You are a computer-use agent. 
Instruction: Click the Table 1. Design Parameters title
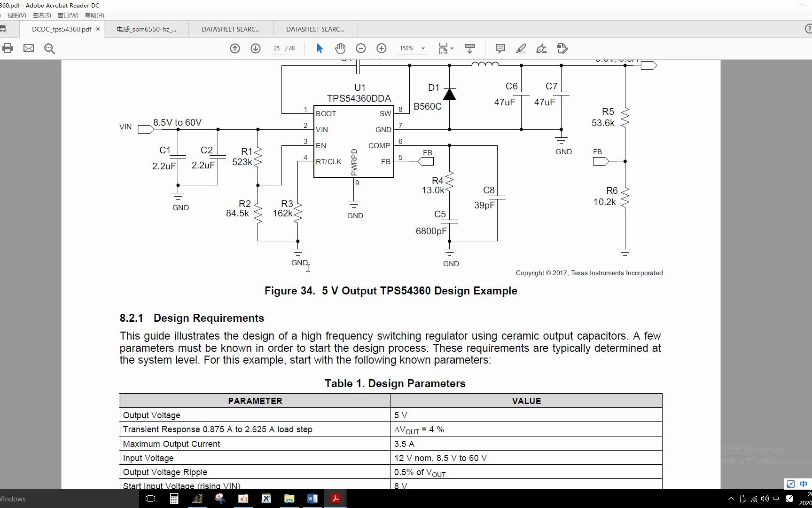395,383
